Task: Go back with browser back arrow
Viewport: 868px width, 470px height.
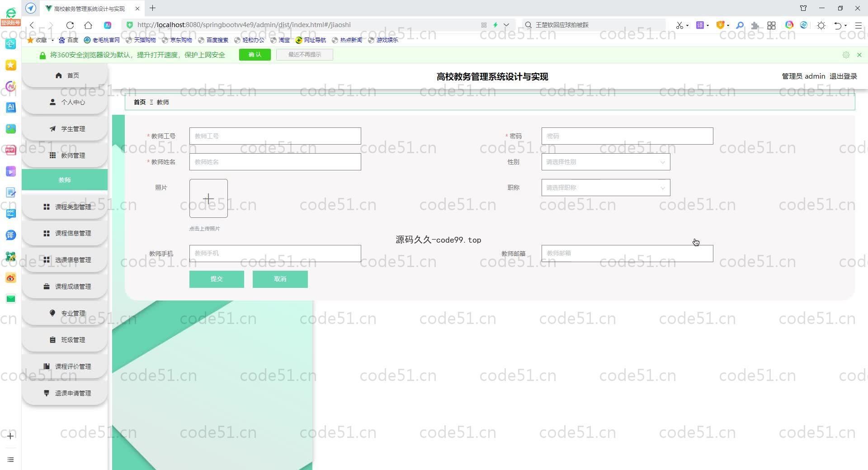Action: [32, 25]
